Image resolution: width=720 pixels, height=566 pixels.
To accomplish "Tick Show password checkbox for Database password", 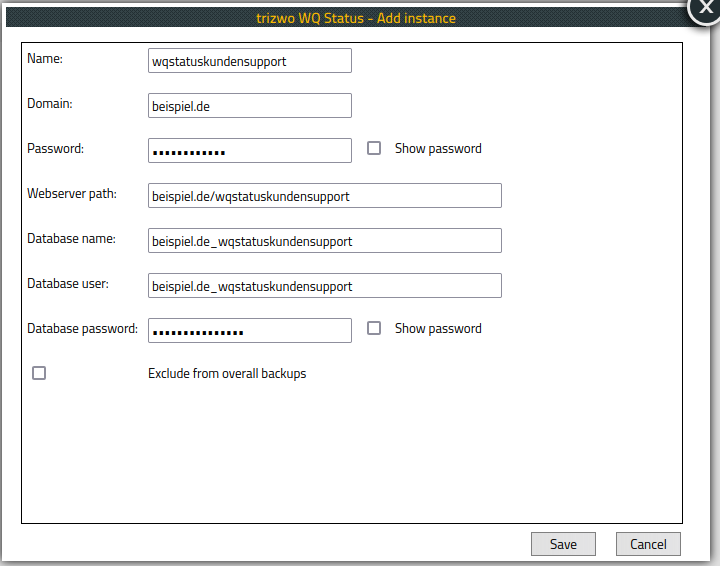I will coord(374,328).
